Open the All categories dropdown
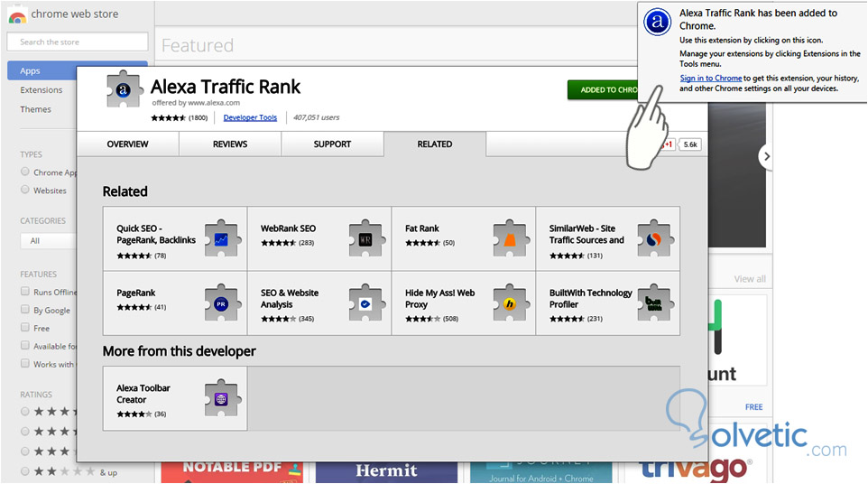 [48, 241]
